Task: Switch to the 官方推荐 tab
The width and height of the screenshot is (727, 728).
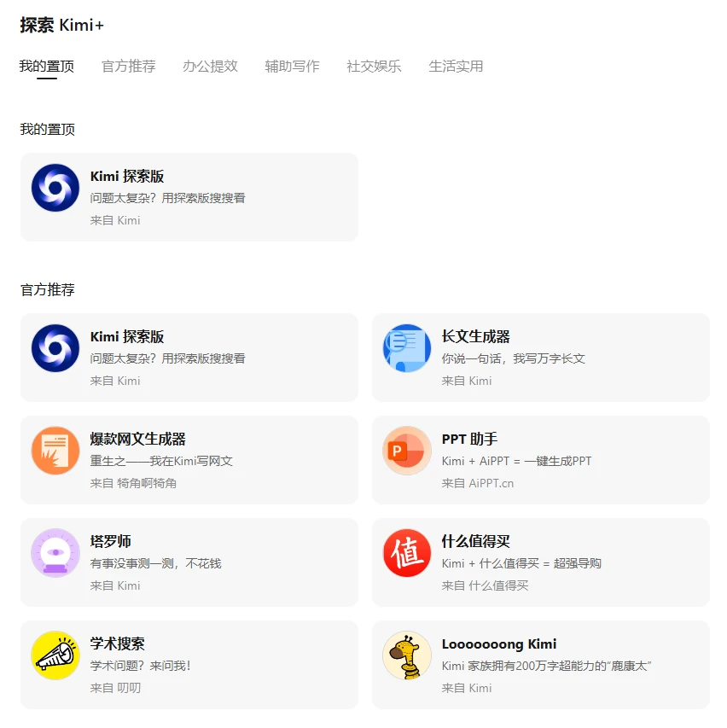Action: 129,67
